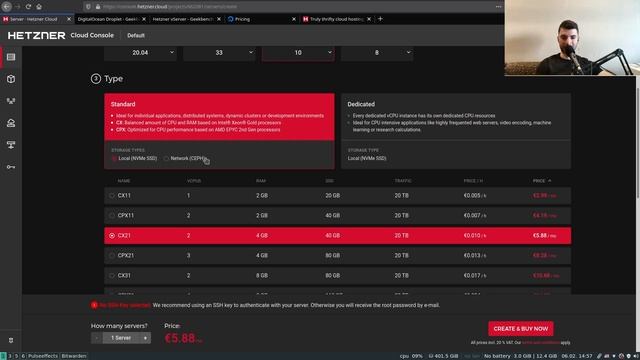The width and height of the screenshot is (640, 360).
Task: Click the 8 GB RAM cell in CX31 row
Action: [262, 276]
